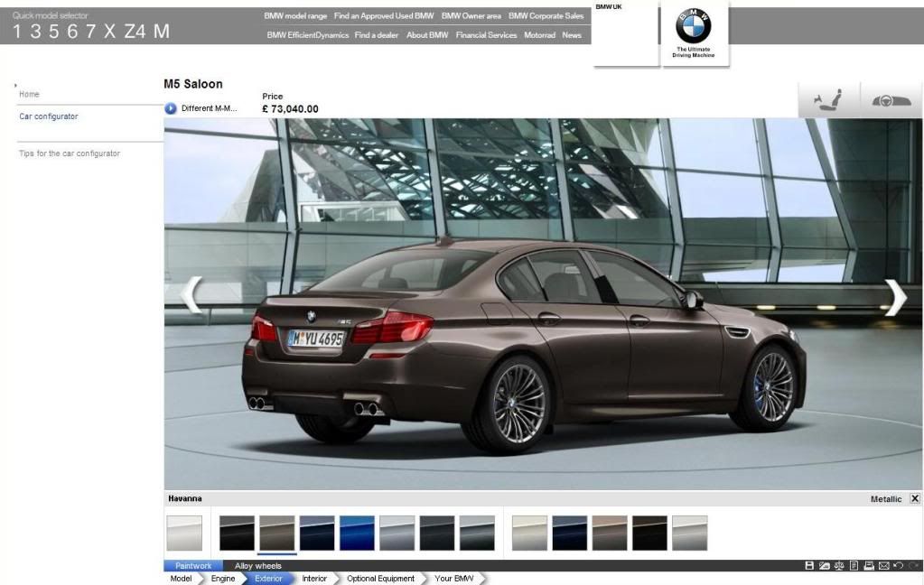Open the Your BMW step
924x585 pixels.
[453, 579]
